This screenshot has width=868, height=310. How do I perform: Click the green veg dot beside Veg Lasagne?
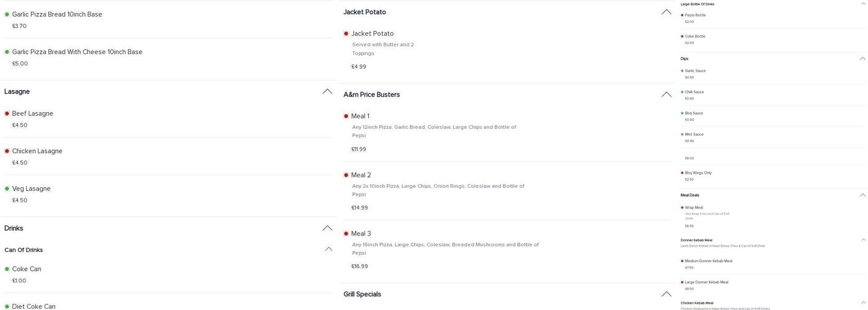pyautogui.click(x=7, y=188)
